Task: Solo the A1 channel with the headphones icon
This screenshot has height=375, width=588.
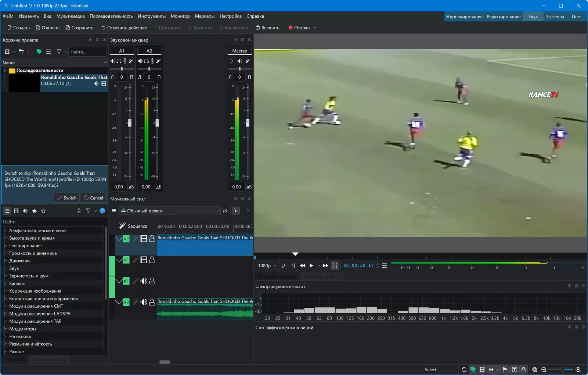Action: coord(119,61)
